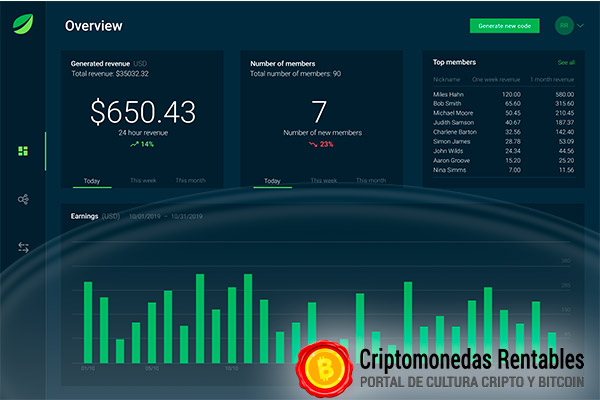Image resolution: width=600 pixels, height=400 pixels.
Task: Select This month tab in Generated revenue
Action: pyautogui.click(x=191, y=180)
